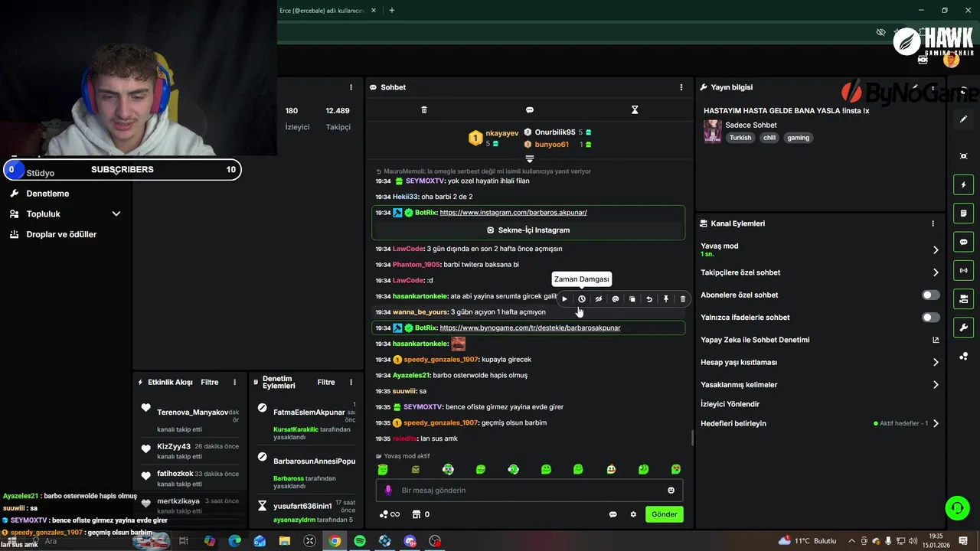Collapse leaderboard with arrow under top chatters
Image resolution: width=980 pixels, height=551 pixels.
pos(529,158)
